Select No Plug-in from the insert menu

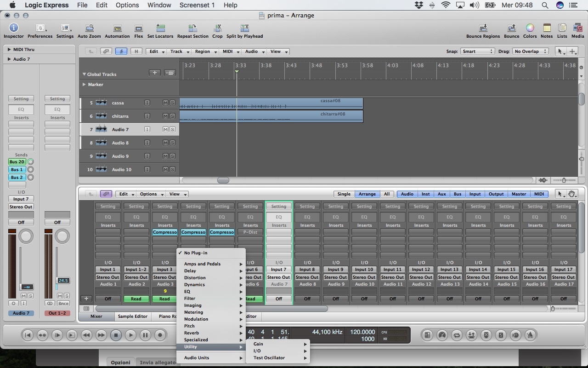[211, 253]
